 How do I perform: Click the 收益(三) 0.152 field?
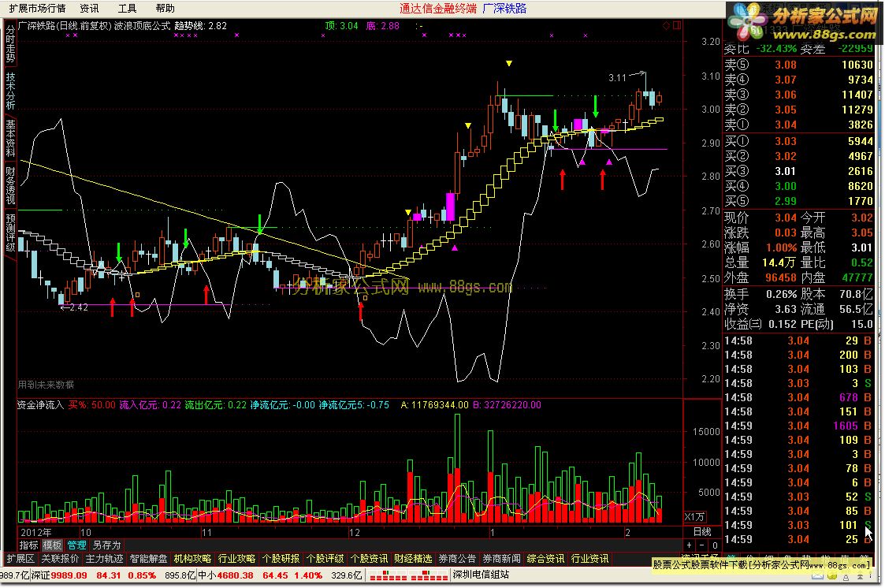pos(760,324)
